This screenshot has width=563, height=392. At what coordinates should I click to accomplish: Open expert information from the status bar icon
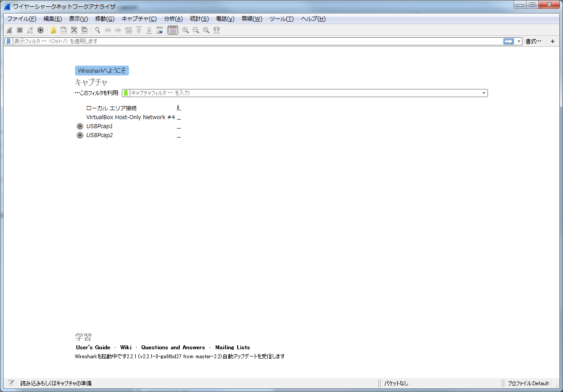(11, 383)
